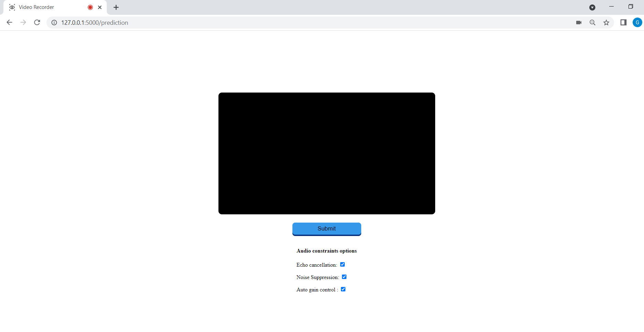
Task: Open the tab search dropdown arrow
Action: 592,7
